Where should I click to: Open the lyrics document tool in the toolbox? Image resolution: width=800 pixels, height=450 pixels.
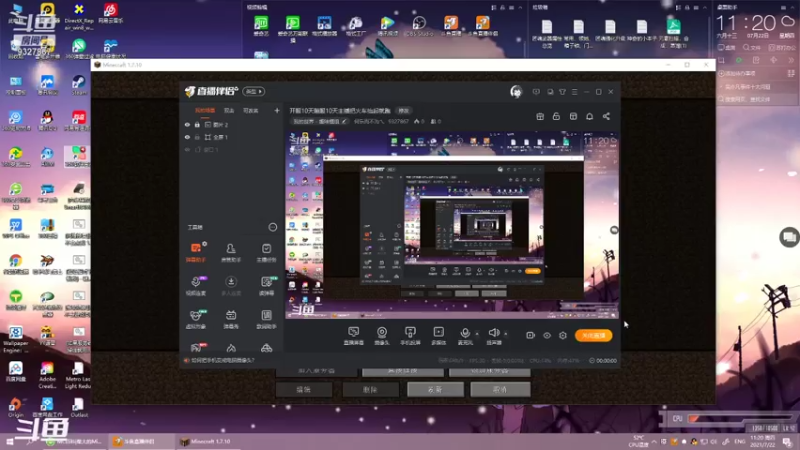[266, 319]
